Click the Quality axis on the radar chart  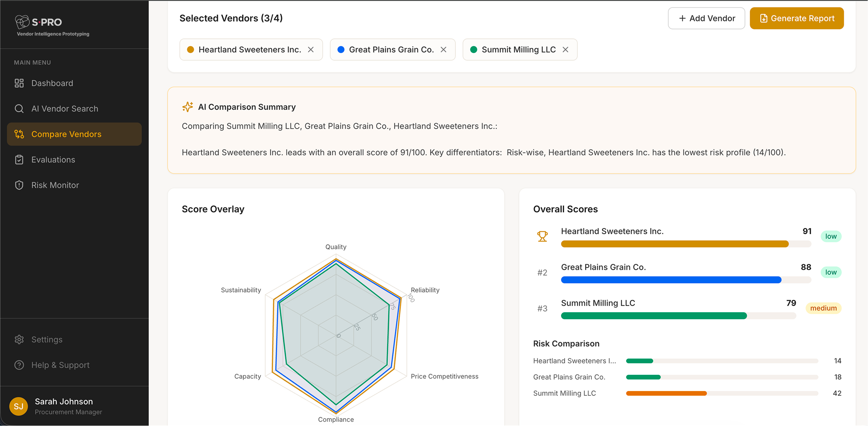click(x=336, y=247)
